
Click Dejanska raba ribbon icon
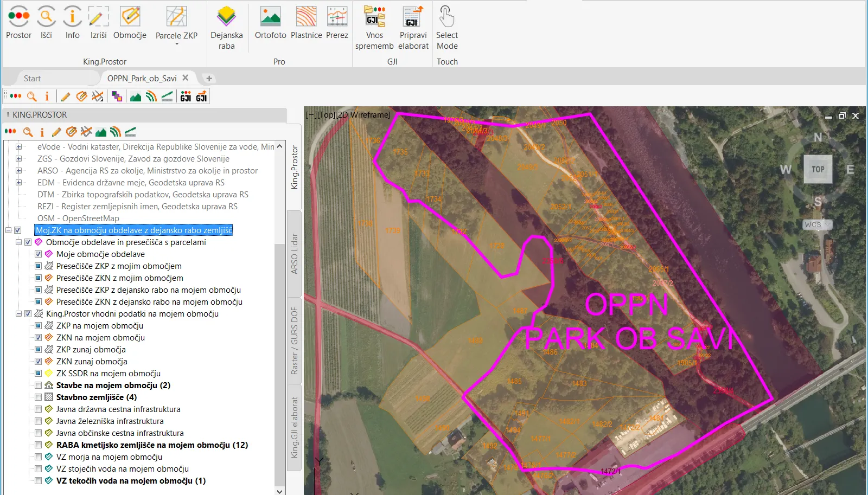click(x=226, y=17)
